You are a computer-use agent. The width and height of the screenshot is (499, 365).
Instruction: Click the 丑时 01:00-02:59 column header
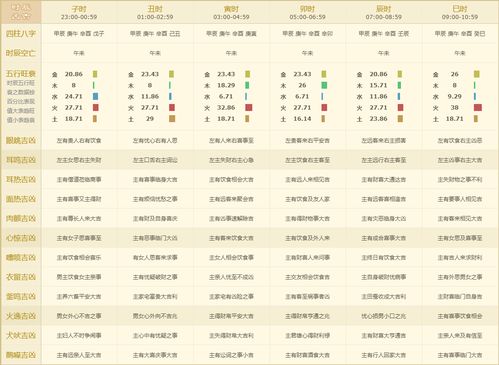155,13
